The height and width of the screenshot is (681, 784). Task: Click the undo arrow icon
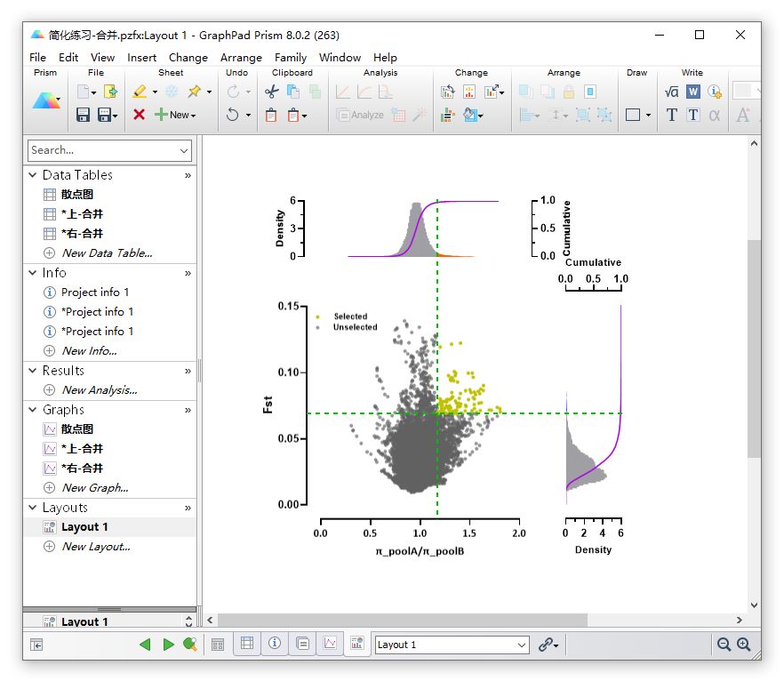tap(232, 115)
